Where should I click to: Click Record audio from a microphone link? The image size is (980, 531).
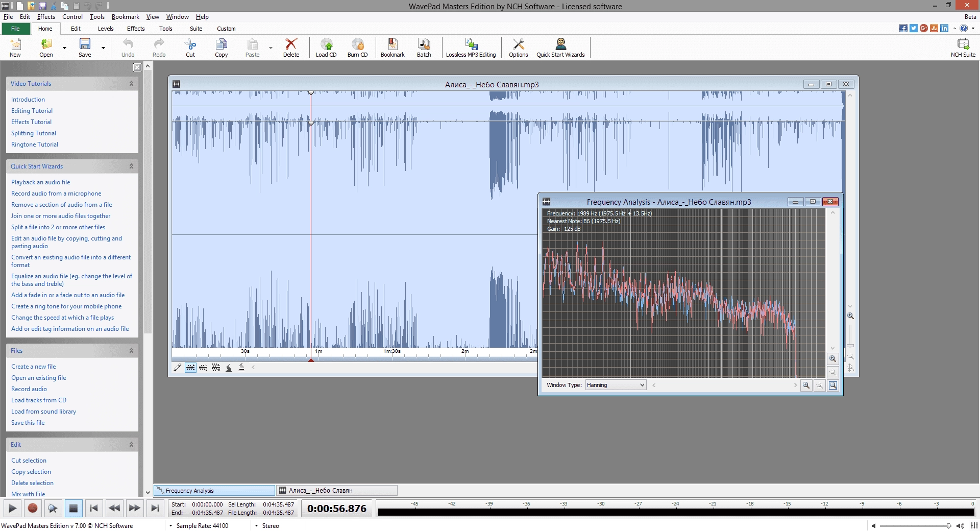(x=56, y=194)
